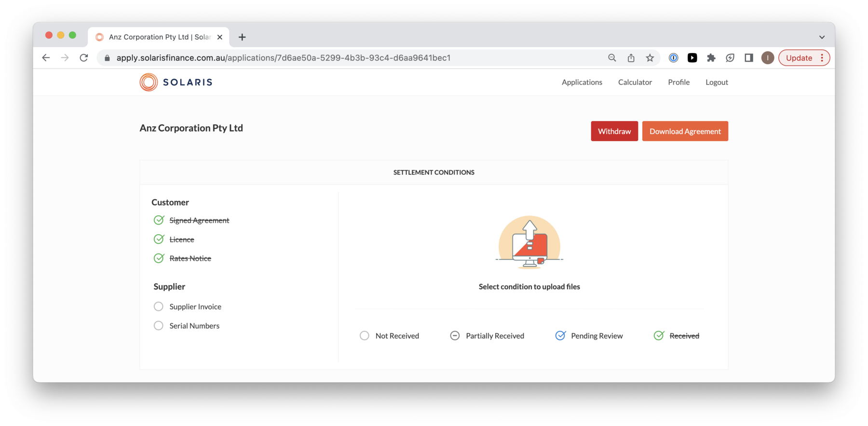This screenshot has width=868, height=426.
Task: Click the black play-button extension icon
Action: [x=692, y=58]
